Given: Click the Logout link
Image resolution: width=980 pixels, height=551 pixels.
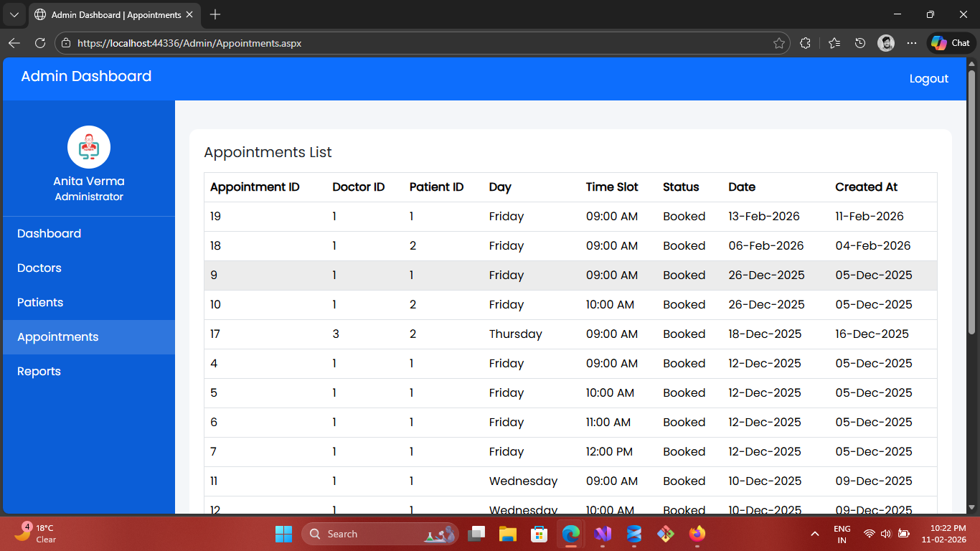Looking at the screenshot, I should 928,79.
